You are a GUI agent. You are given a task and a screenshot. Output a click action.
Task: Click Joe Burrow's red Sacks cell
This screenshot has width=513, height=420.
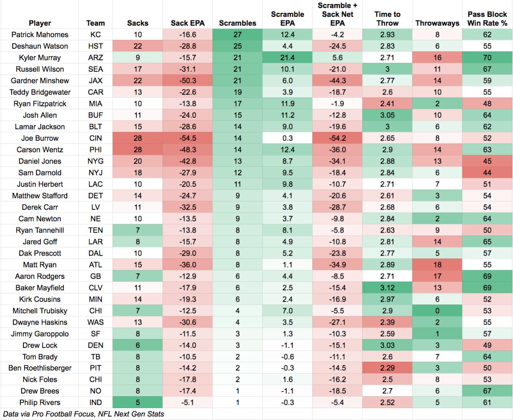click(x=137, y=138)
